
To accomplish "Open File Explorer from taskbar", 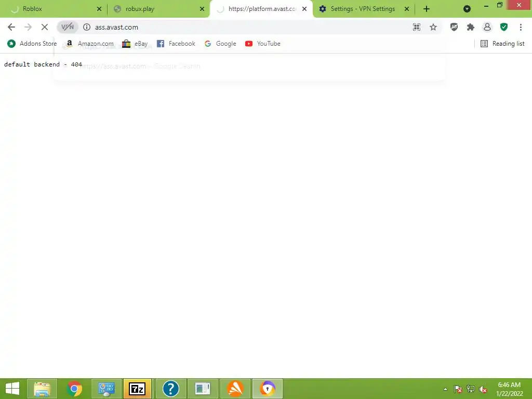I will pos(42,389).
